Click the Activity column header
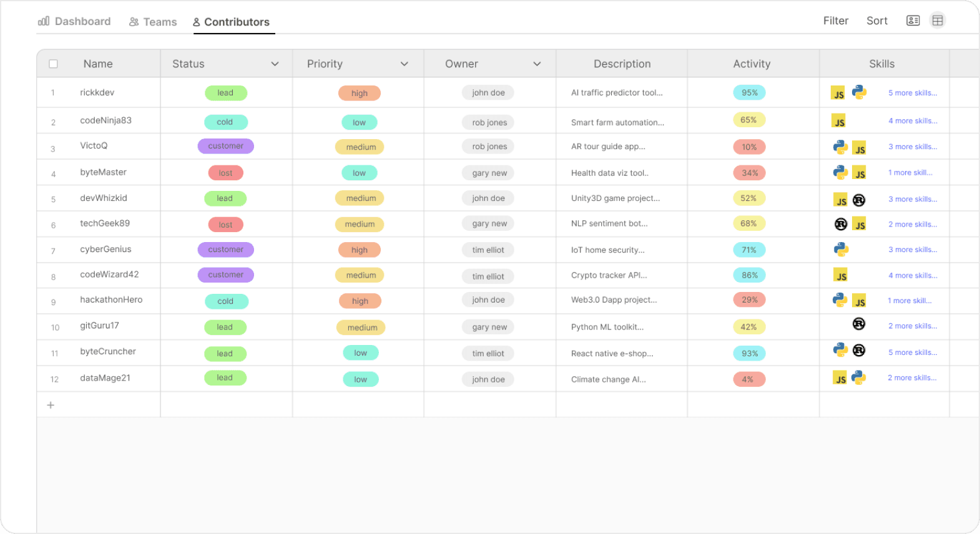The height and width of the screenshot is (534, 980). [752, 64]
